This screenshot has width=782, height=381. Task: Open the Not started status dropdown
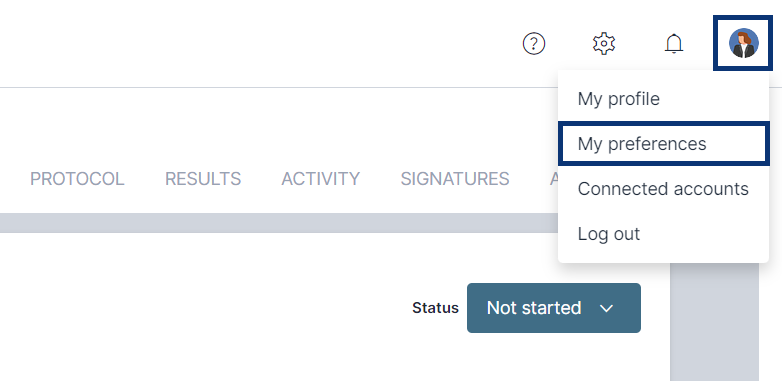coord(554,308)
